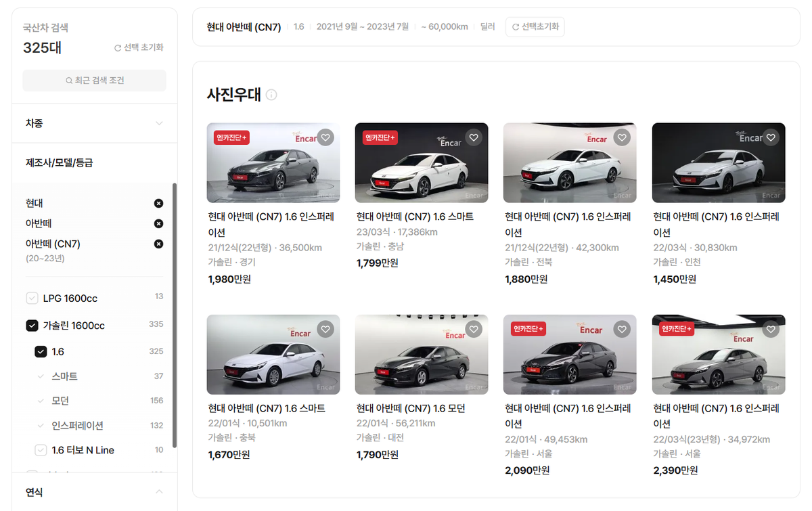Open the 1,670만원 white Avante photo
This screenshot has width=812, height=511.
pos(273,355)
